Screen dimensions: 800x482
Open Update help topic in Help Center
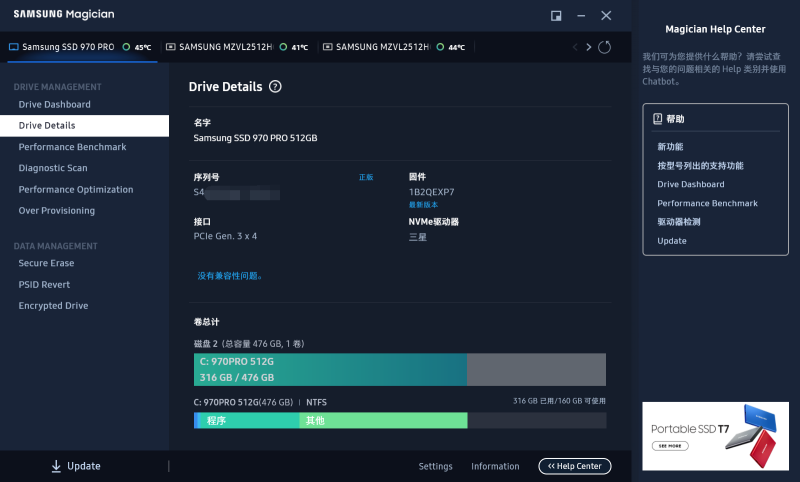(x=671, y=241)
